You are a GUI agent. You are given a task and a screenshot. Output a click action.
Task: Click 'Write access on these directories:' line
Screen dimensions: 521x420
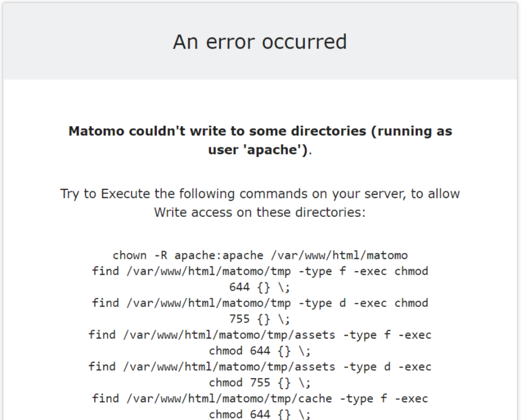[260, 212]
